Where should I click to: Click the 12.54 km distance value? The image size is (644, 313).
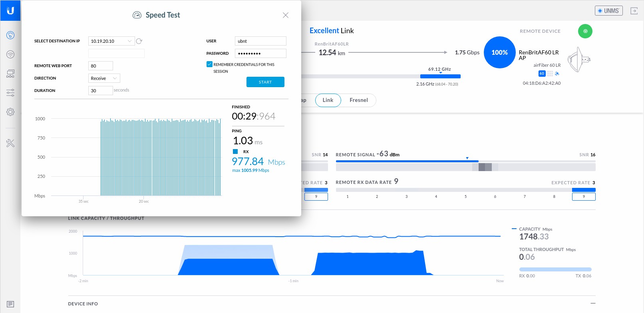pos(332,53)
